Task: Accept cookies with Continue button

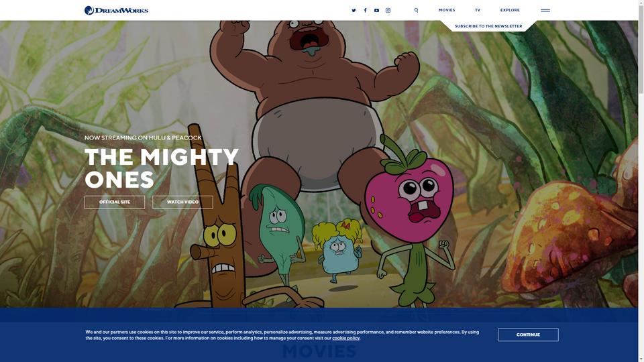Action: coord(528,335)
